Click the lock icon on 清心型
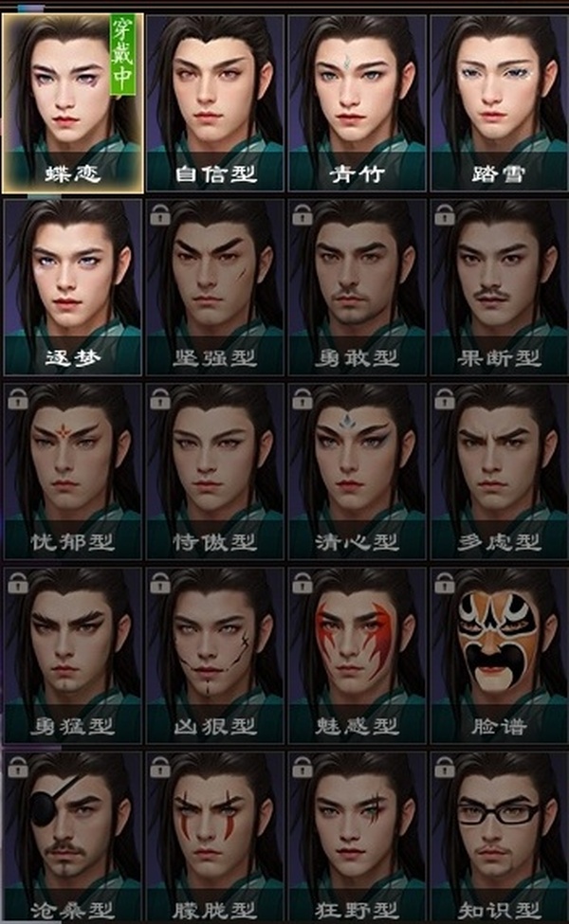Screen dimensions: 569x924 pyautogui.click(x=302, y=399)
